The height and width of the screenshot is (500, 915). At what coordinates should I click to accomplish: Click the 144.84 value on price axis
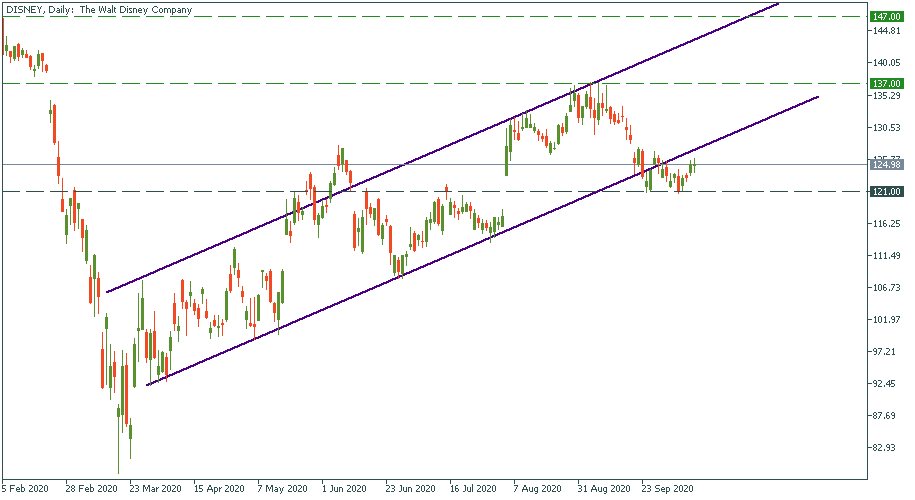point(887,32)
